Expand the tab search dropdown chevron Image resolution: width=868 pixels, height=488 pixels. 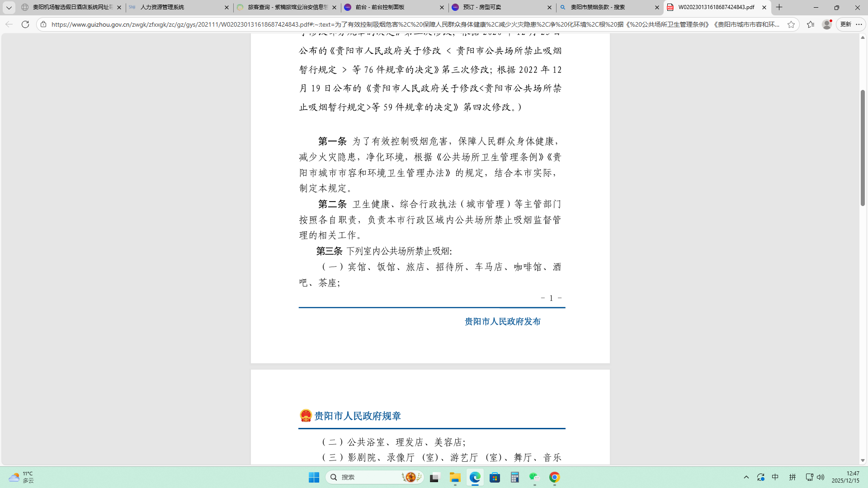tap(9, 7)
